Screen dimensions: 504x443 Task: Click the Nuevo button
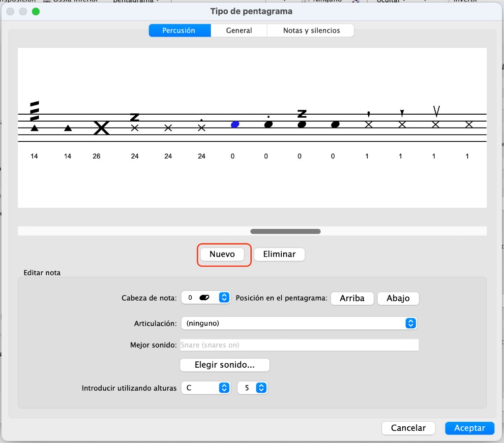click(222, 254)
